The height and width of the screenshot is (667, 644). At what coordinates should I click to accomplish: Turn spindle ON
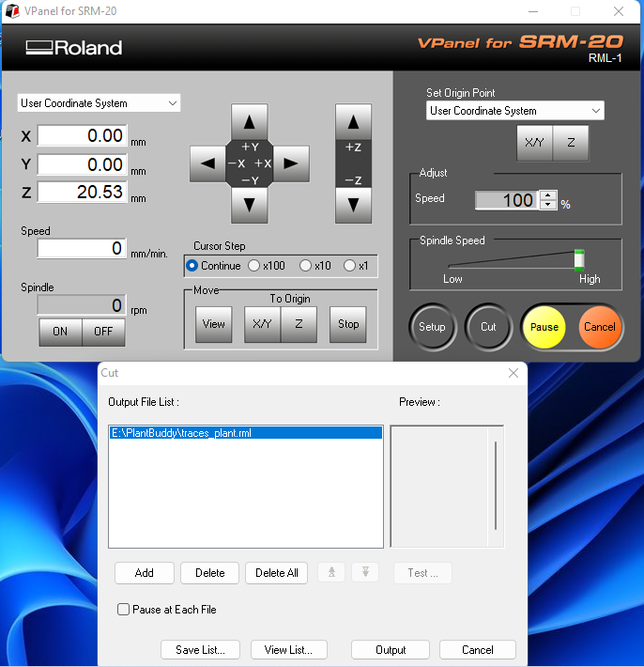tap(60, 332)
